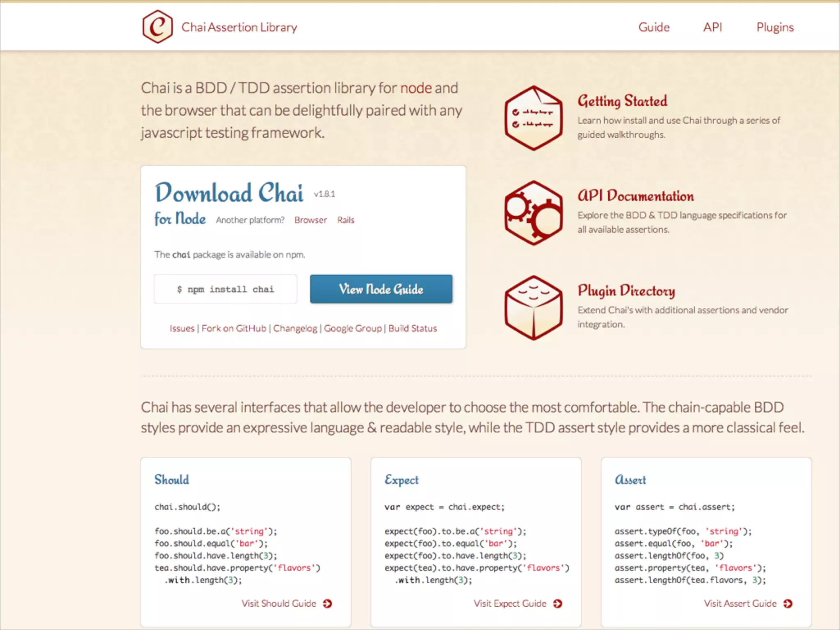Switch download platform to Browser
This screenshot has width=840, height=630.
[310, 220]
